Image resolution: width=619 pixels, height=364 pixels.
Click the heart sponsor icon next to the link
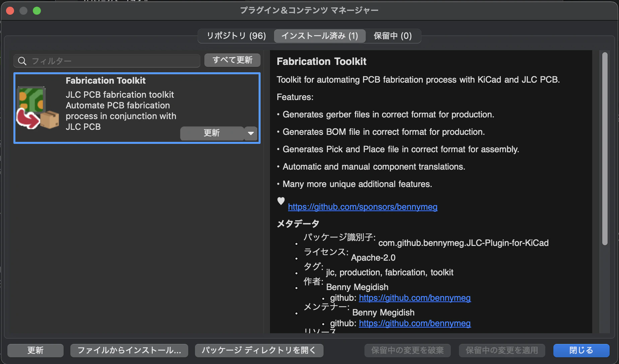(280, 201)
